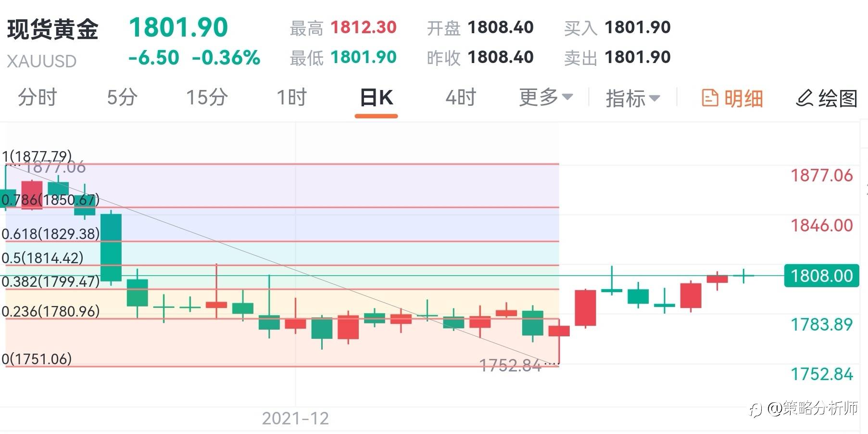Select the 0.618(1829.38) Fibonacci level label
This screenshot has width=868, height=434.
[x=50, y=234]
